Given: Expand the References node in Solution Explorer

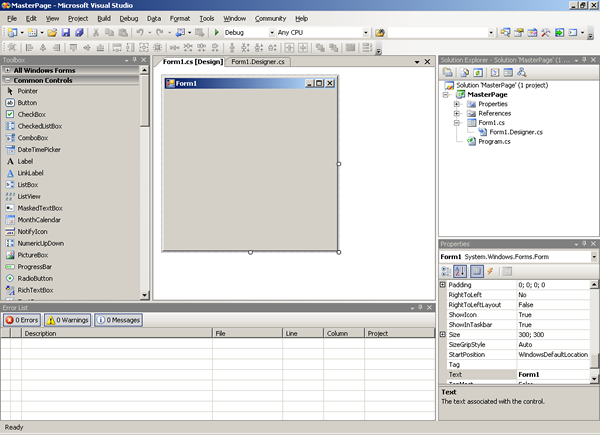Looking at the screenshot, I should (457, 113).
